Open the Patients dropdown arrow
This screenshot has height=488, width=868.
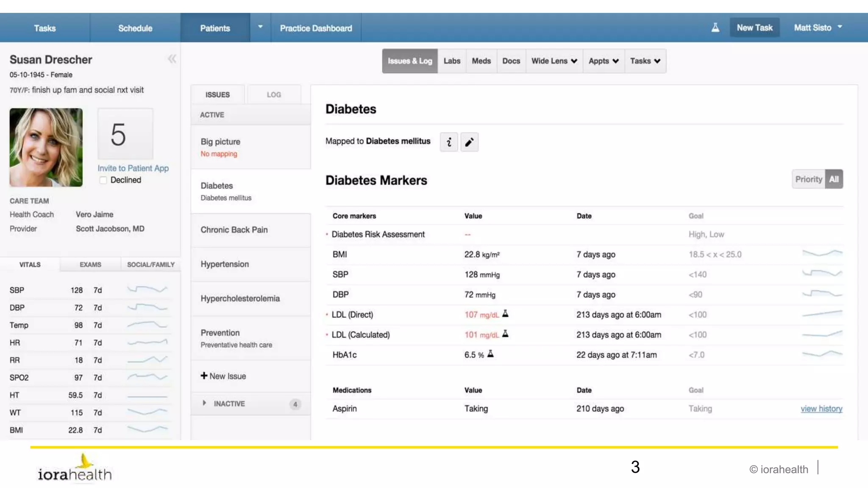[x=260, y=27]
